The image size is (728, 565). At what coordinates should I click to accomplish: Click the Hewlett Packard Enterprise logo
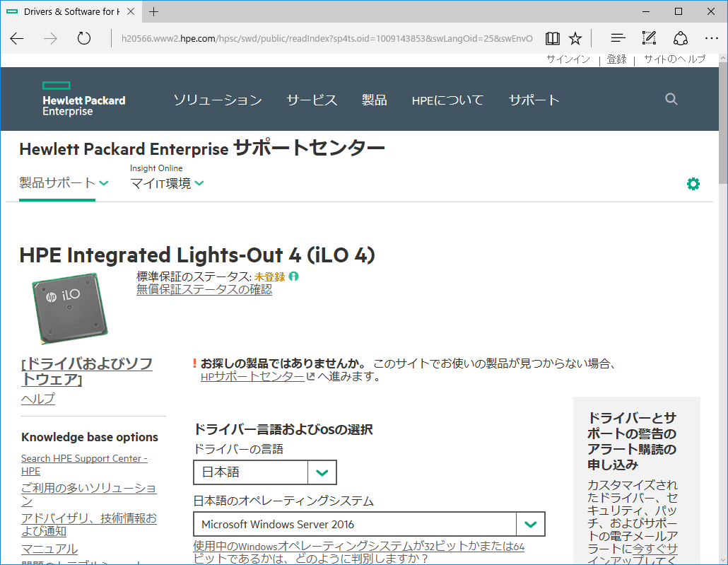click(x=83, y=99)
